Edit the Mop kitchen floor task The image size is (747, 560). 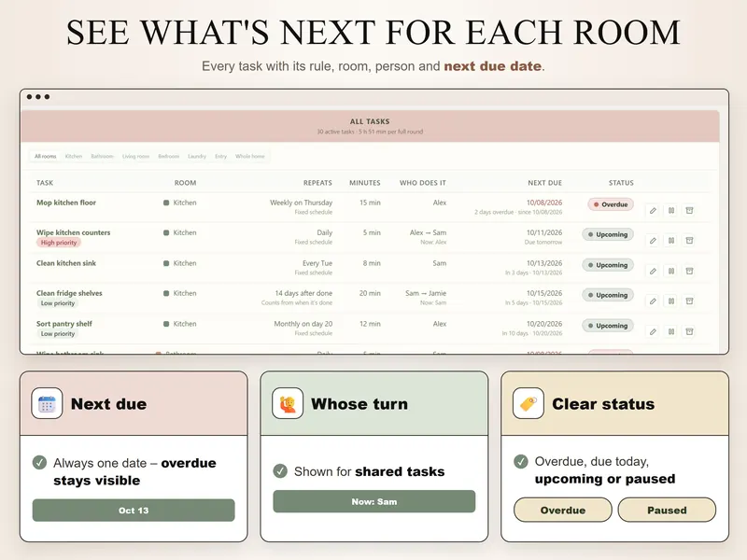pyautogui.click(x=653, y=211)
